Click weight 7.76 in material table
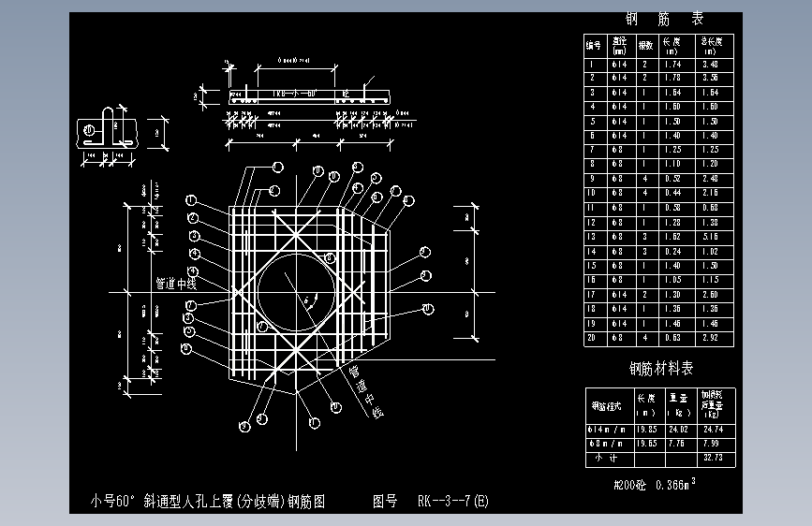The height and width of the screenshot is (526, 812). pos(676,444)
